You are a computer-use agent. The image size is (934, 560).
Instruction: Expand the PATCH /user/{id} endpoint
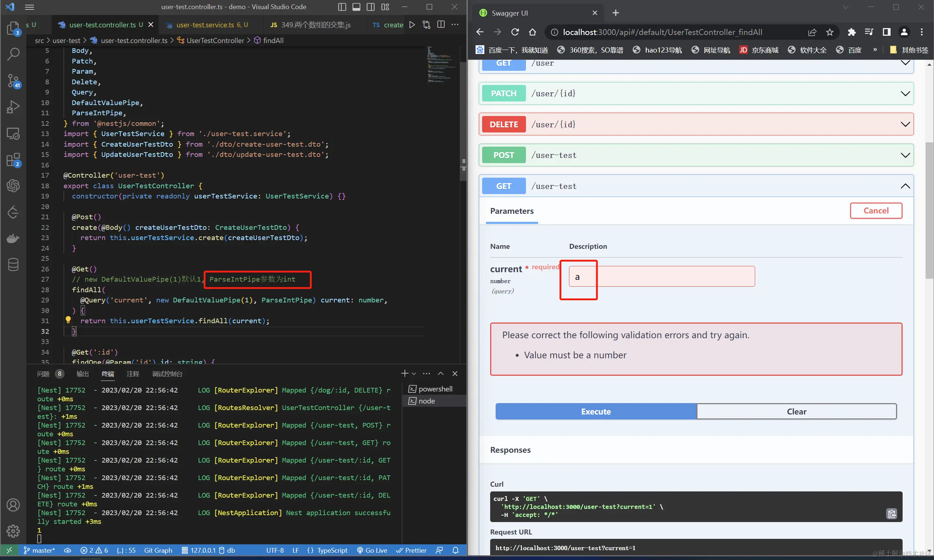click(x=905, y=94)
